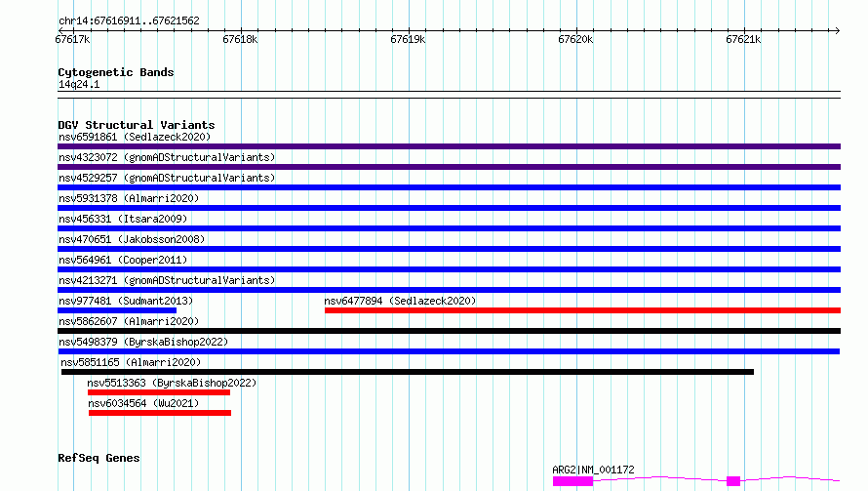This screenshot has height=491, width=868.
Task: Click the nsv6034564 red variant bar
Action: pyautogui.click(x=160, y=413)
